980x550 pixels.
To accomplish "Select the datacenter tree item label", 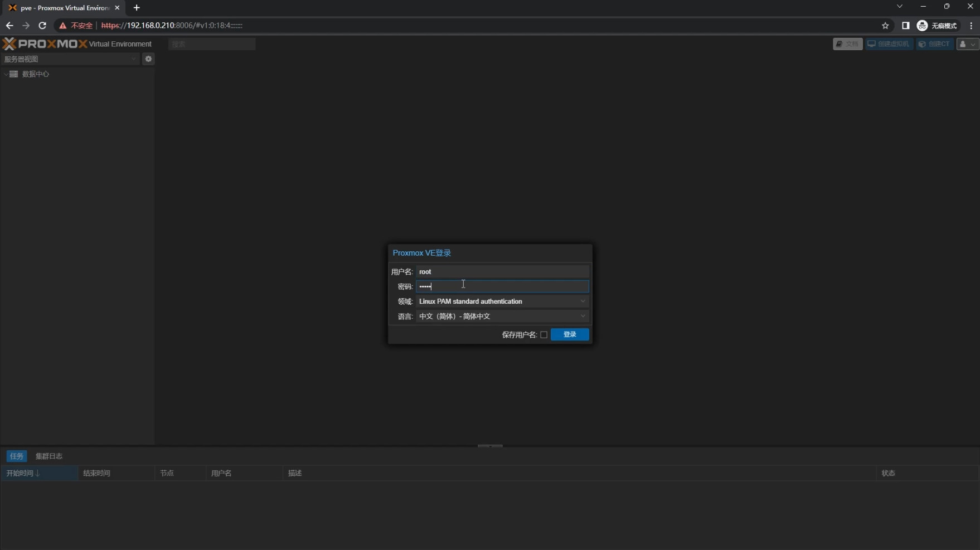I will pos(36,74).
